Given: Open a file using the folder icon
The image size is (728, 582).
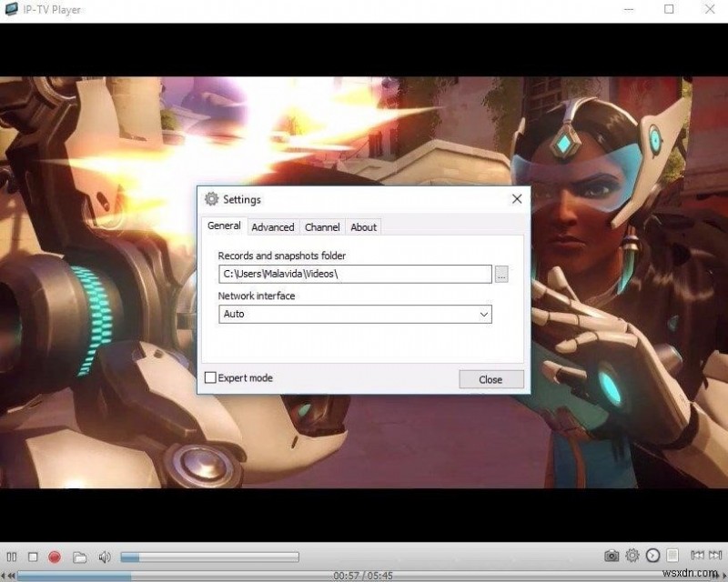Looking at the screenshot, I should (x=80, y=556).
